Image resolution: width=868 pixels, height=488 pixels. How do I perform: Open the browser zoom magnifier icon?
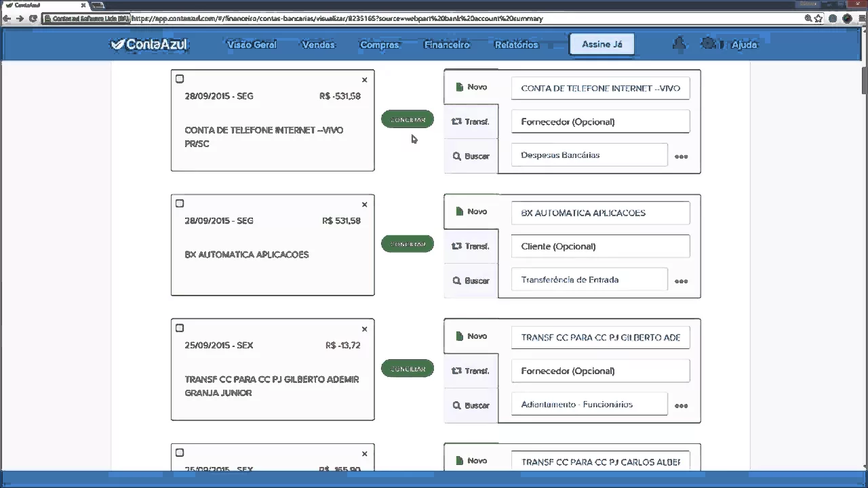pyautogui.click(x=808, y=18)
